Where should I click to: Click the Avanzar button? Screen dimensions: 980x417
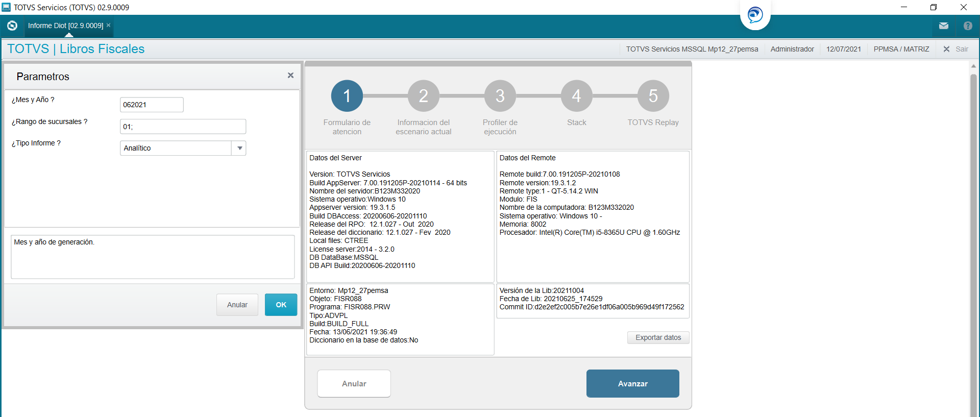(633, 384)
